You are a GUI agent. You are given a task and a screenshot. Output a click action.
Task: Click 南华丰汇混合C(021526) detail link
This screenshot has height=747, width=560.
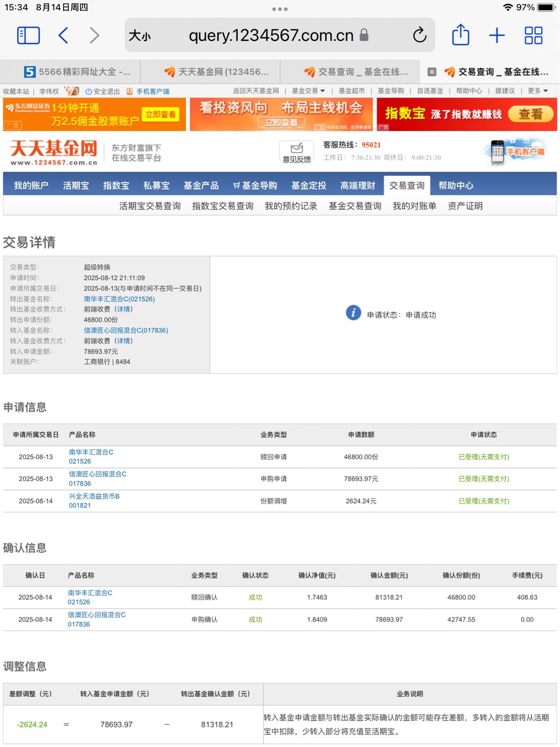[119, 299]
